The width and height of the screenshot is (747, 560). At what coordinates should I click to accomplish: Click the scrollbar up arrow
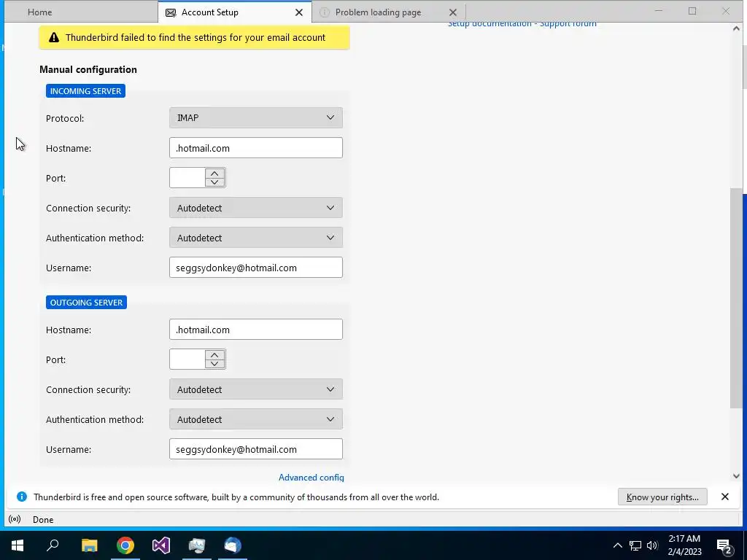[x=736, y=28]
